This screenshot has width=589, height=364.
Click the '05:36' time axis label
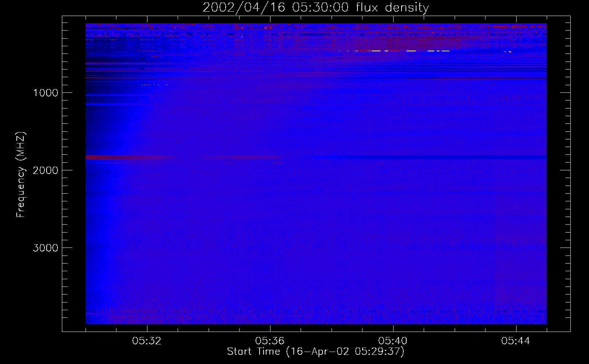click(270, 341)
